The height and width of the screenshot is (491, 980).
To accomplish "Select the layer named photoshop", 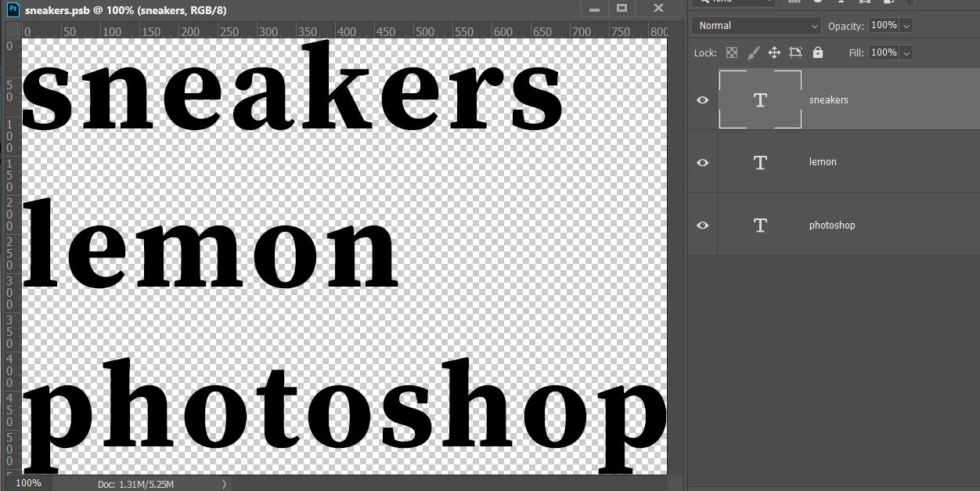I will click(x=832, y=226).
